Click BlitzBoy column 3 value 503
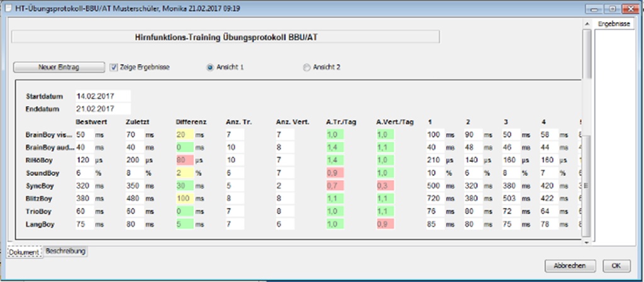The image size is (644, 282). (511, 198)
